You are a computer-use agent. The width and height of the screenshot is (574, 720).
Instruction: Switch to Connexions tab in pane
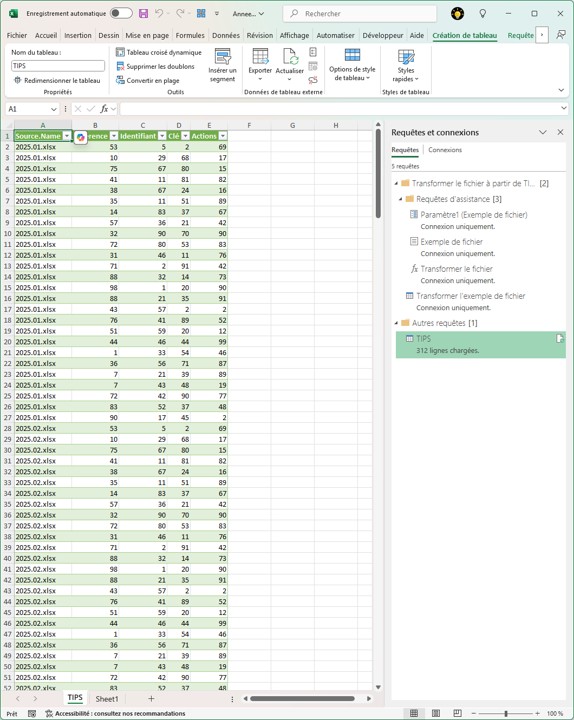tap(445, 150)
